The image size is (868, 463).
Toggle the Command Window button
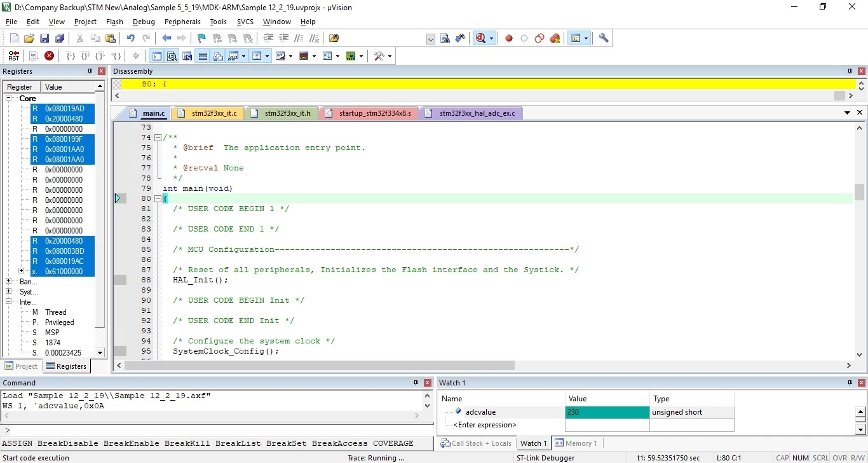coord(157,56)
